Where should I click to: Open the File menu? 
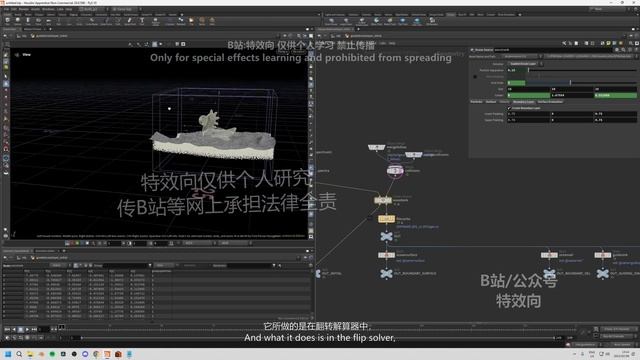(7, 9)
